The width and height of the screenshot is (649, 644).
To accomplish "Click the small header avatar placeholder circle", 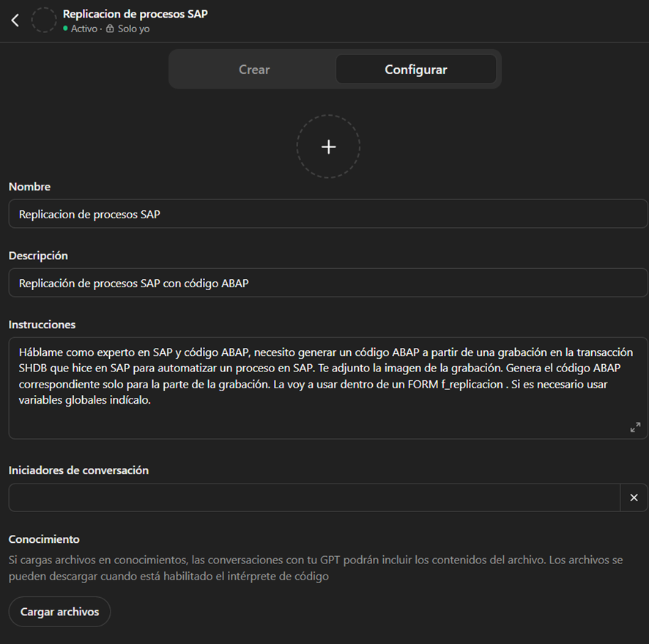I will tap(44, 21).
